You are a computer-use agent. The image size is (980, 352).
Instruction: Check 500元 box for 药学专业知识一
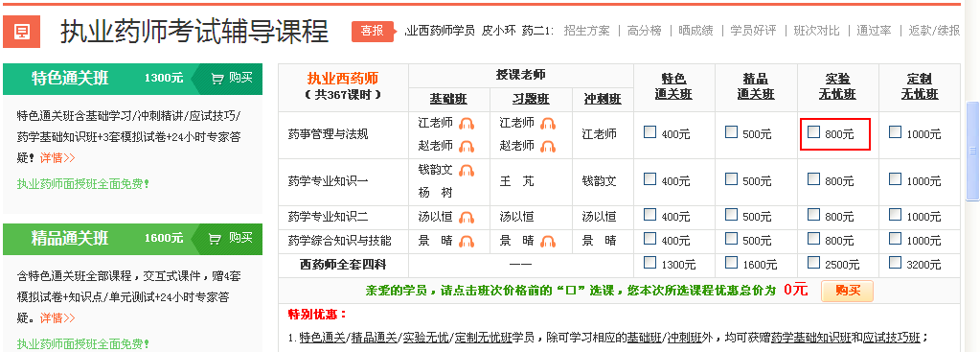(x=731, y=179)
